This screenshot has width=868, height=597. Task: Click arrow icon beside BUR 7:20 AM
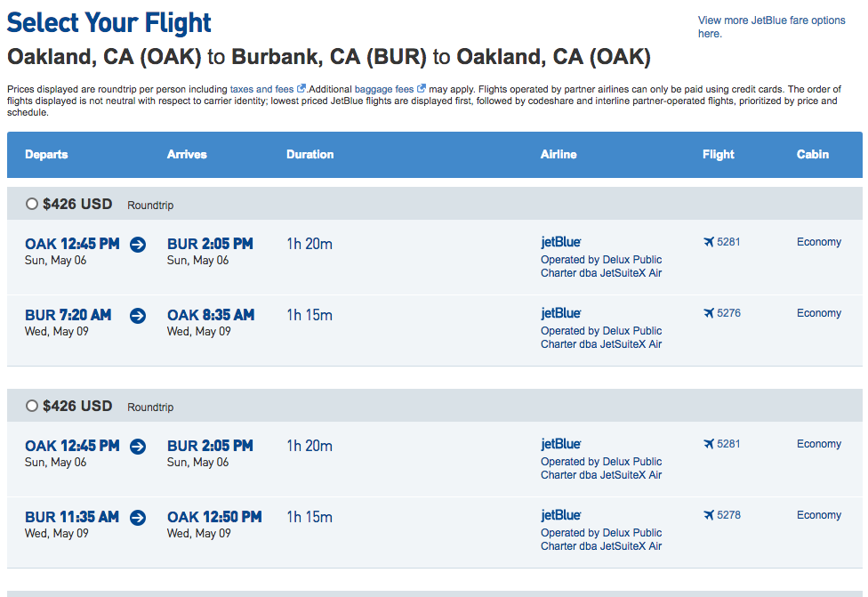tap(138, 315)
